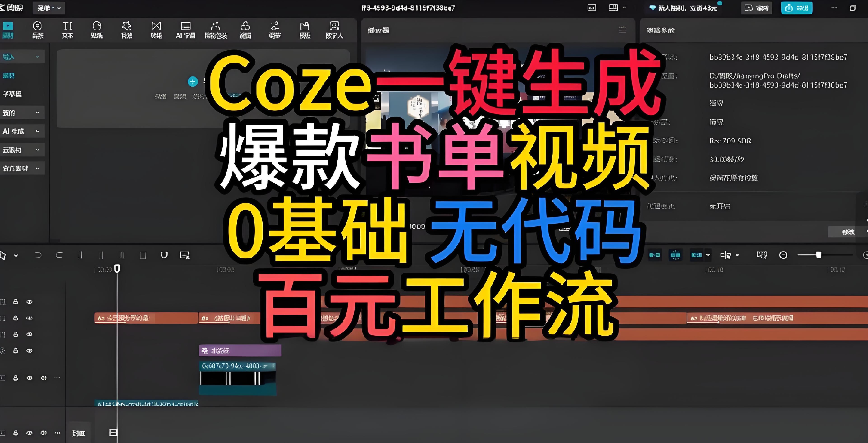The image size is (868, 443).
Task: Click the marker shield icon in timeline toolbar
Action: [x=164, y=255]
